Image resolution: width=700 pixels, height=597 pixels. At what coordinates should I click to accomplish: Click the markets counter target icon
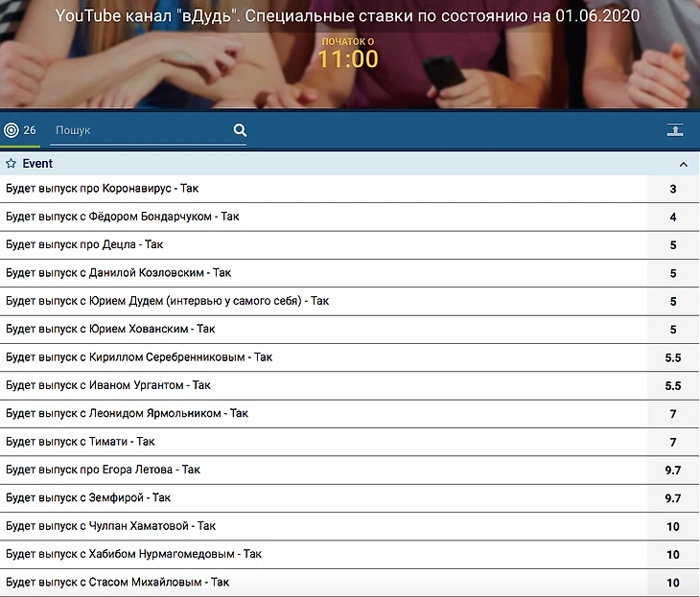click(x=12, y=130)
